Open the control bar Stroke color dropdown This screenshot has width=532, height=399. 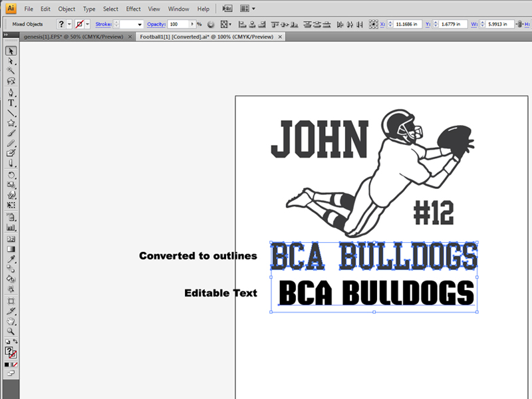(x=88, y=24)
